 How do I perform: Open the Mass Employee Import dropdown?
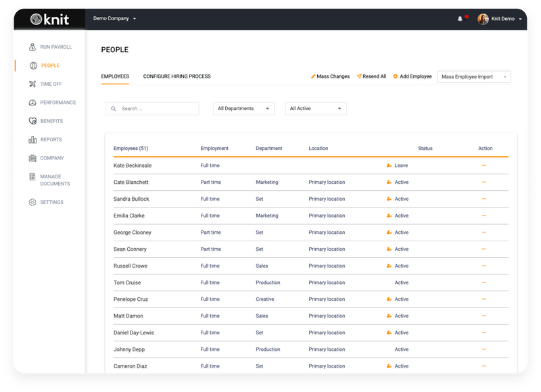coord(473,76)
